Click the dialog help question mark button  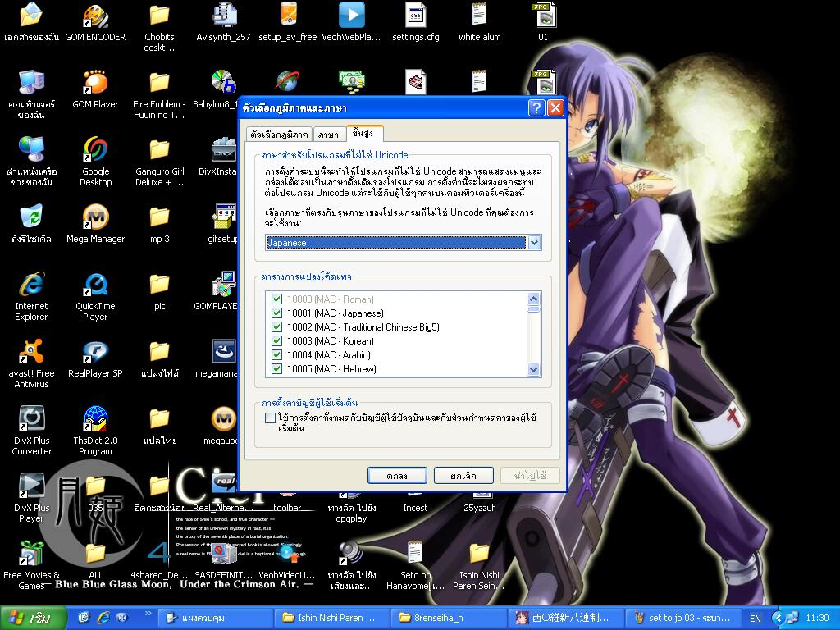[536, 108]
